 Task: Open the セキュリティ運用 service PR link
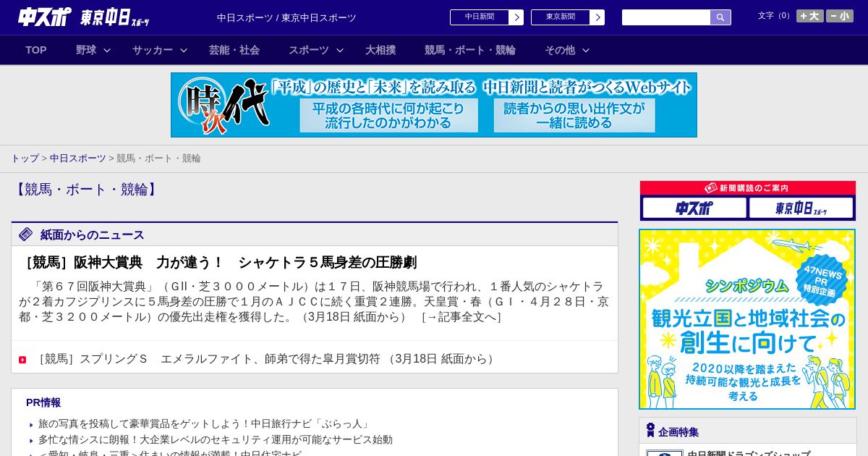point(216,439)
